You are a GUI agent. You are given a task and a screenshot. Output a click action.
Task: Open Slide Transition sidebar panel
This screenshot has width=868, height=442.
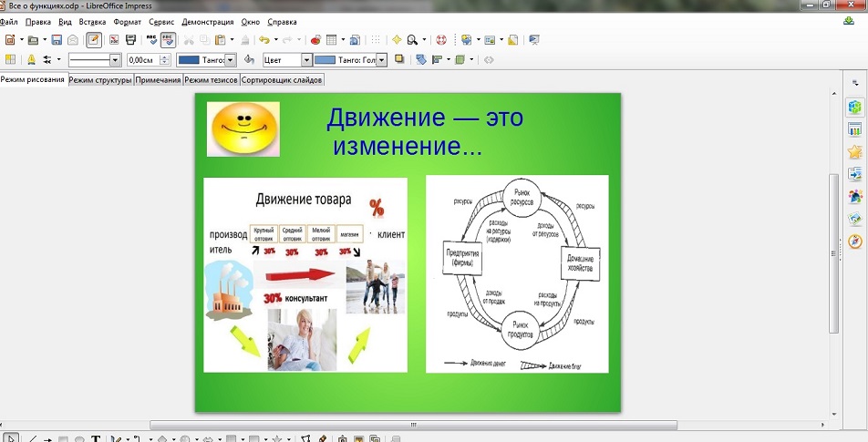(x=854, y=173)
